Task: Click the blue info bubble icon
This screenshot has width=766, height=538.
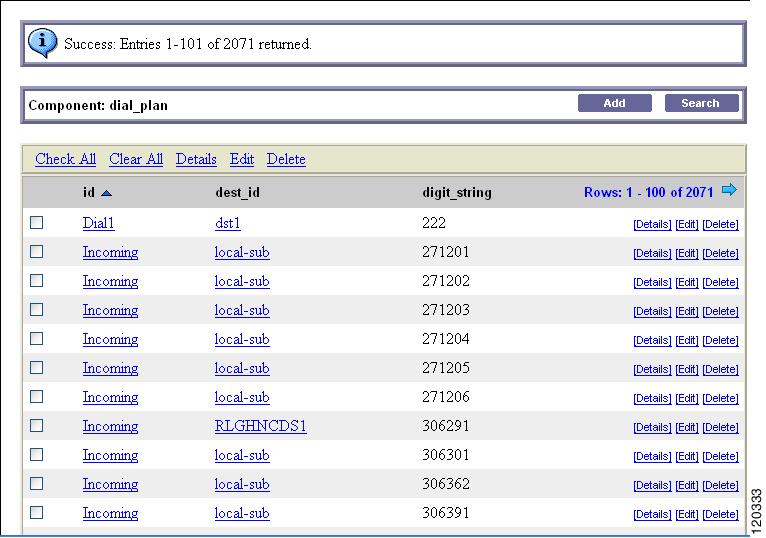Action: 43,43
